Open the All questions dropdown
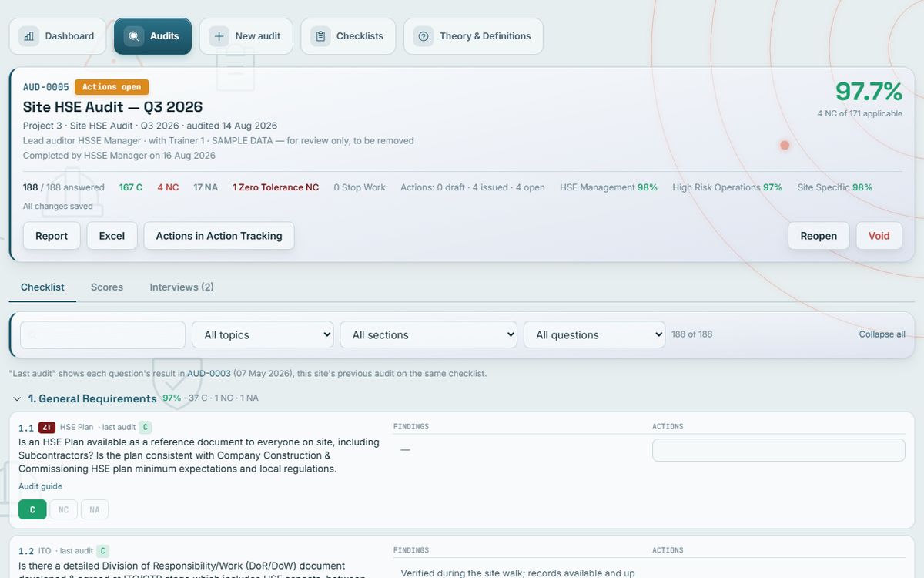Screen dimensions: 924x578 (594, 334)
